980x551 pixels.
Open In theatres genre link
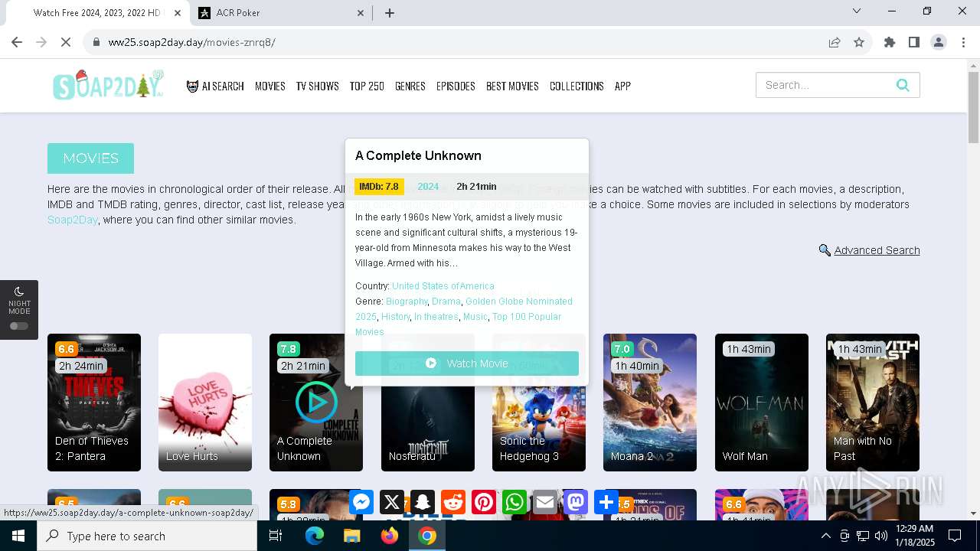pyautogui.click(x=436, y=317)
